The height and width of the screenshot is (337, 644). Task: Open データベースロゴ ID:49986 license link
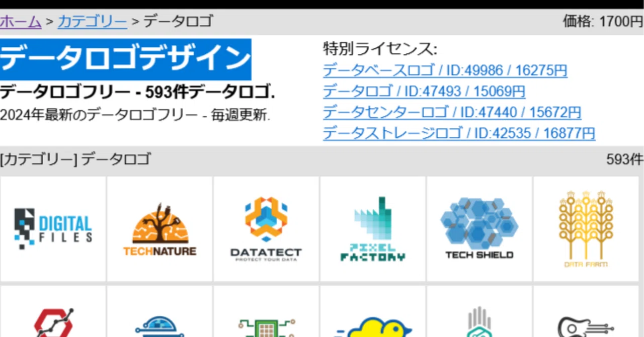click(445, 70)
